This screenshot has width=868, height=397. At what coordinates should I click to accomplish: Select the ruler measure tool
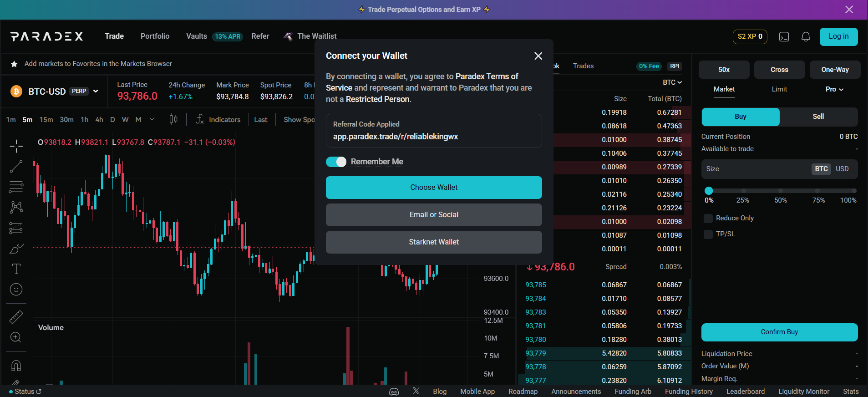tap(16, 316)
